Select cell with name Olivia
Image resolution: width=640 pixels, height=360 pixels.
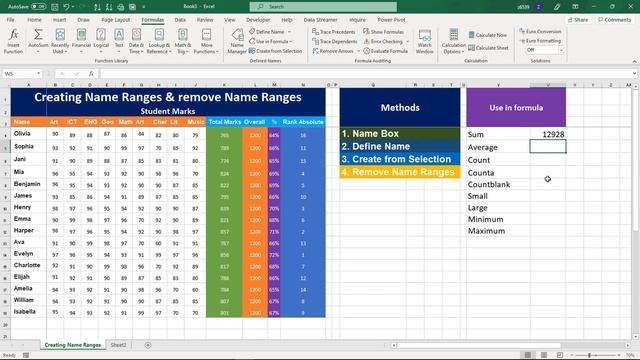pos(29,133)
